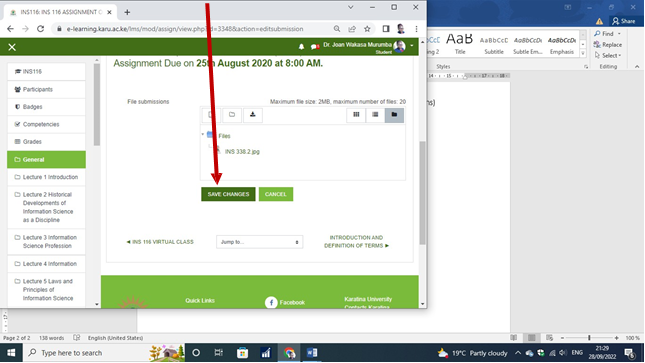Go to Introduction and Definition of Terms link

[x=356, y=242]
